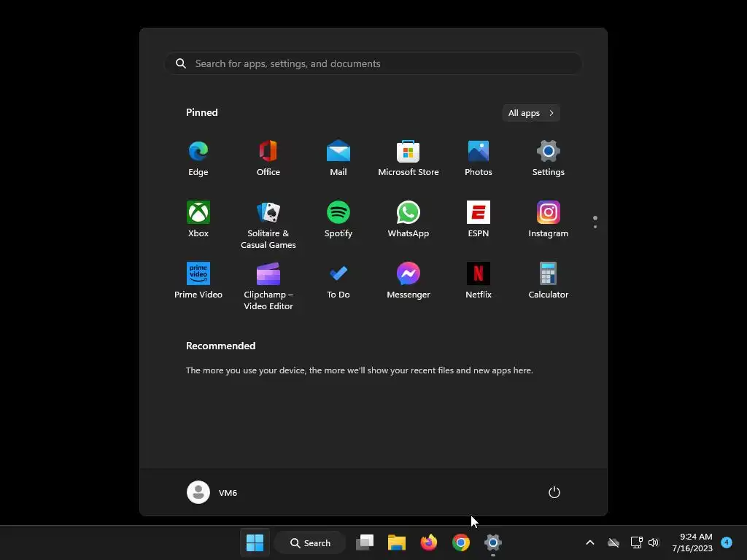Open the Messenger app
Screen dimensions: 747x560
[x=409, y=281]
